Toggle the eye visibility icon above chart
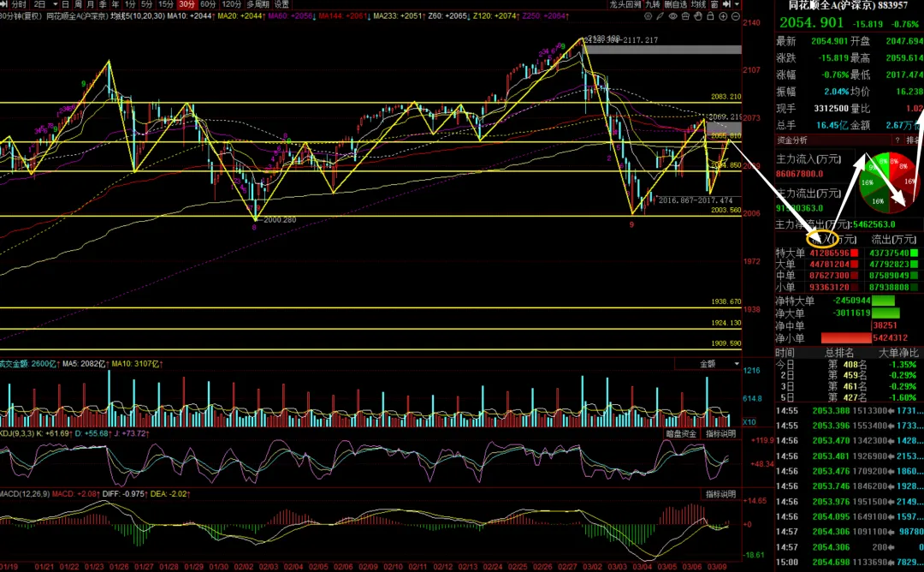This screenshot has height=572, width=924. (x=673, y=16)
